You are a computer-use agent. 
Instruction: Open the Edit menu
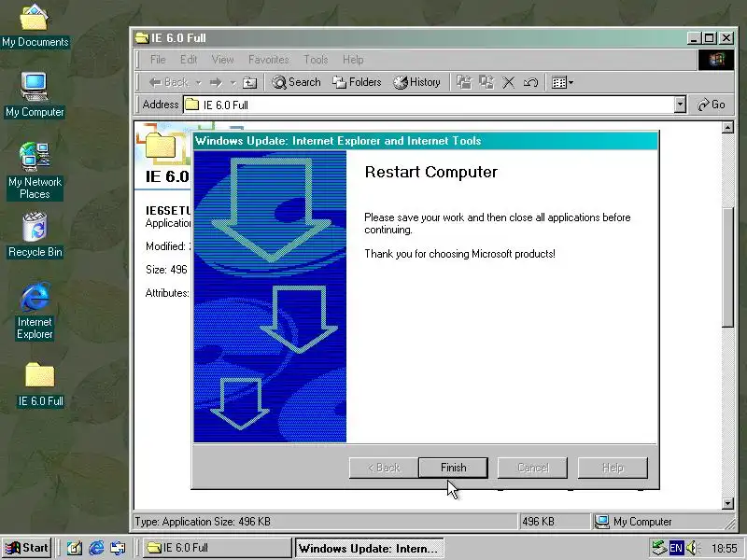(189, 60)
